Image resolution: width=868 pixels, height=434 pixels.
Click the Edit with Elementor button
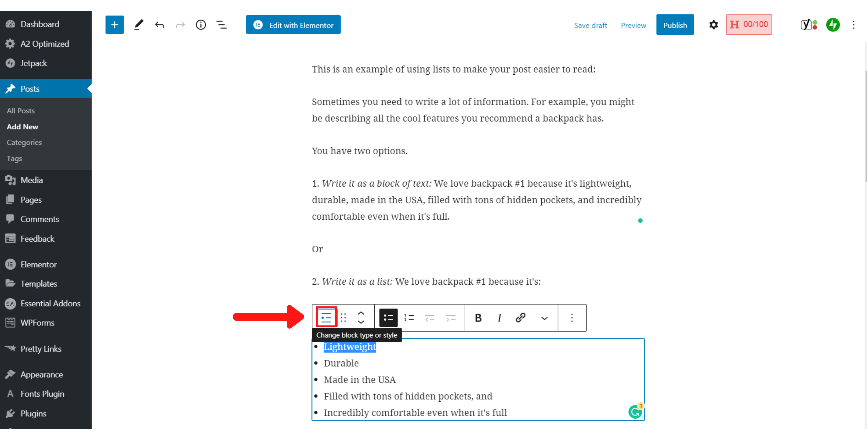293,25
